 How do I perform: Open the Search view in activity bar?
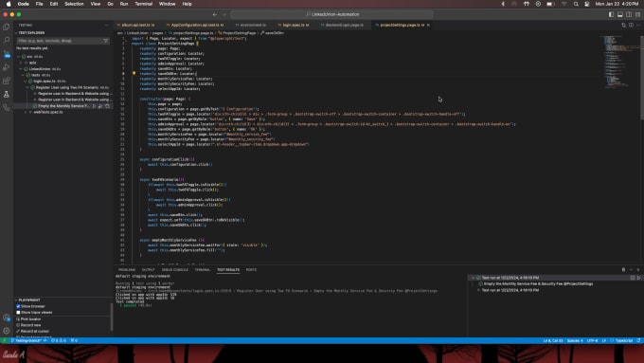pos(7,41)
